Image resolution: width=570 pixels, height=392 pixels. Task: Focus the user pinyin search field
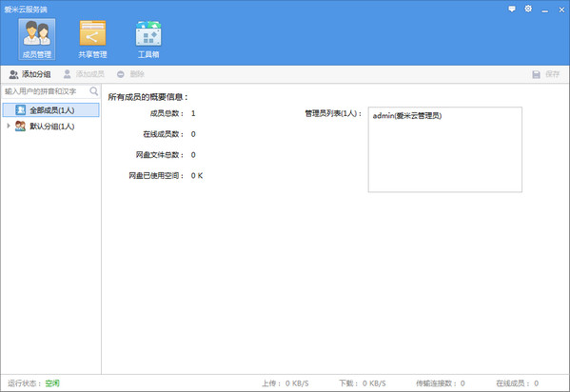46,91
